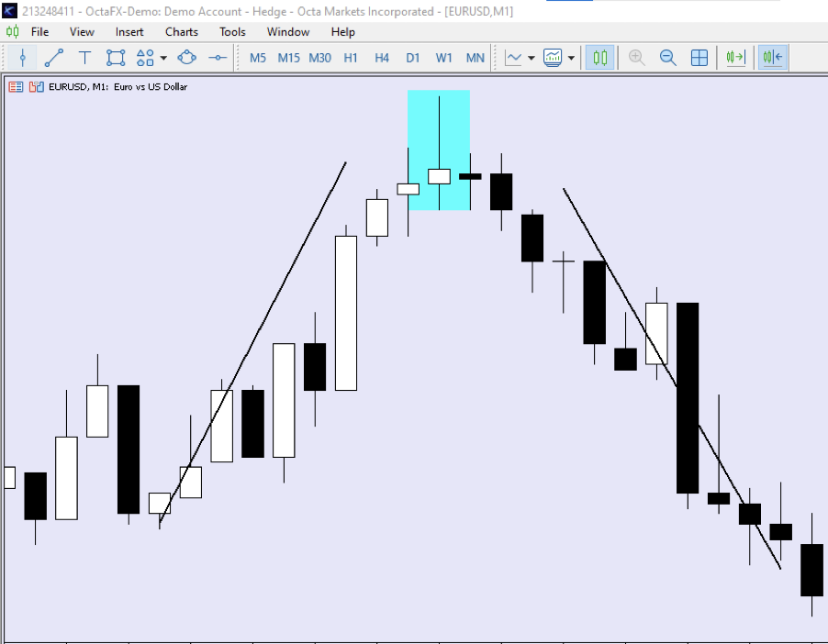Select the crosshair cursor tool
The image size is (828, 644).
tap(22, 58)
